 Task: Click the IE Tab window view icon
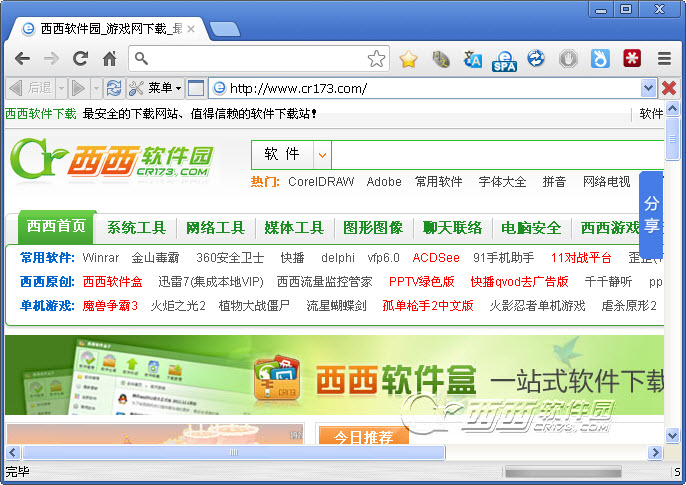tap(196, 88)
